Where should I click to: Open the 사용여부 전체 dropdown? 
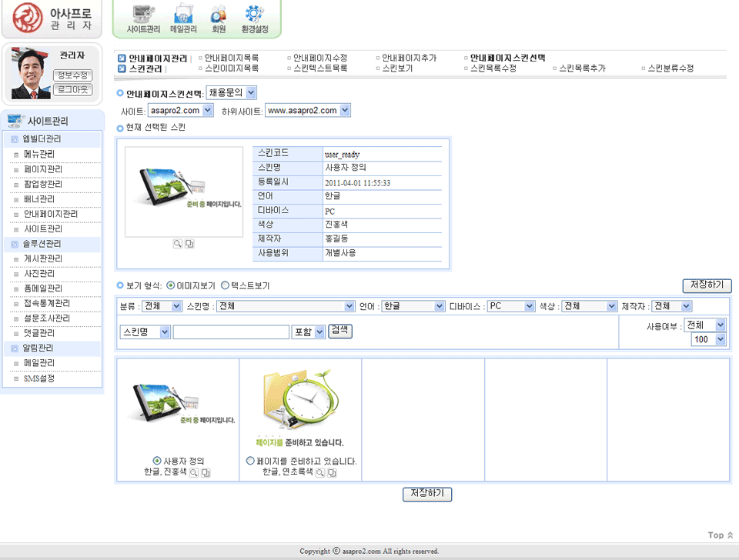point(705,325)
